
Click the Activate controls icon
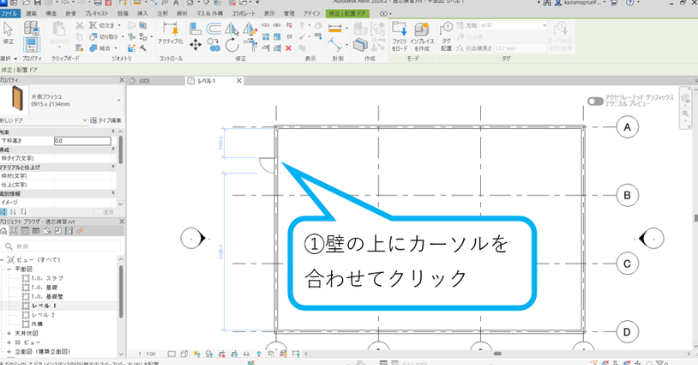coord(170,29)
